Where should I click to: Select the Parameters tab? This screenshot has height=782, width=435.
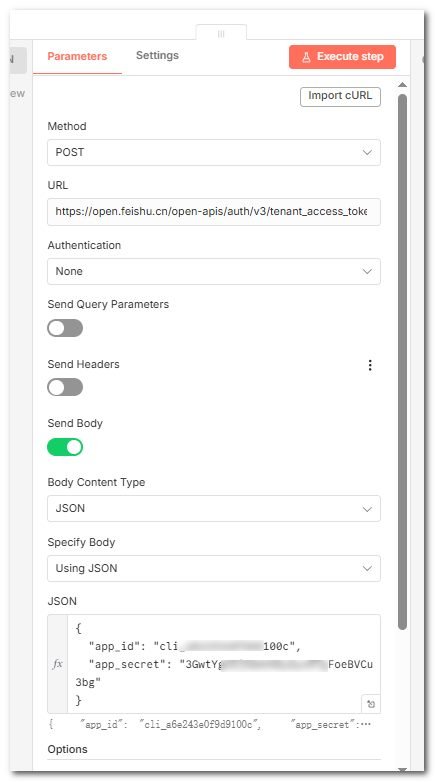(x=77, y=56)
